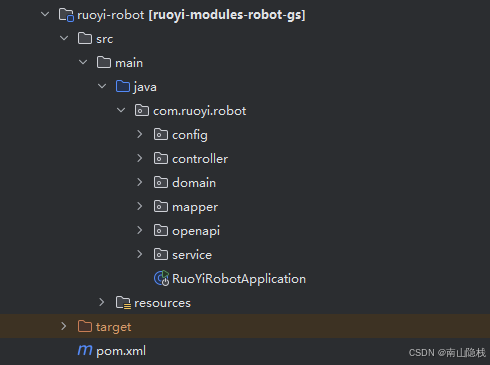The width and height of the screenshot is (490, 365).
Task: Expand the openapi package chevron
Action: [x=140, y=230]
